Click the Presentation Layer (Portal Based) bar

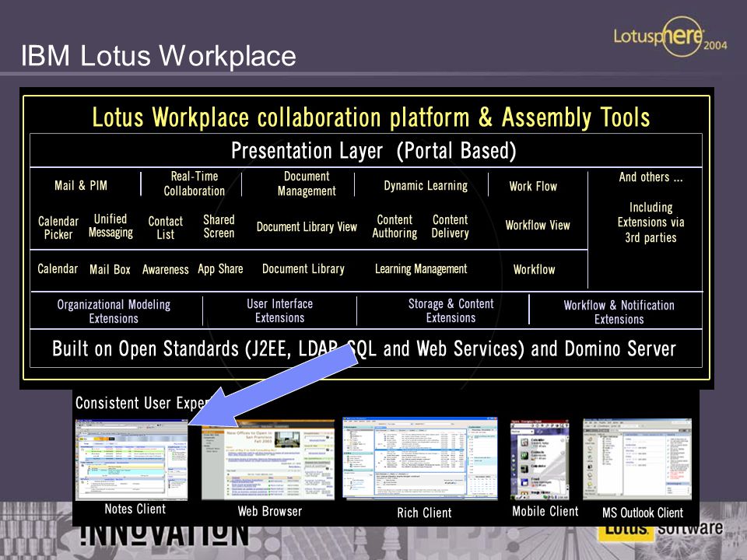click(366, 150)
